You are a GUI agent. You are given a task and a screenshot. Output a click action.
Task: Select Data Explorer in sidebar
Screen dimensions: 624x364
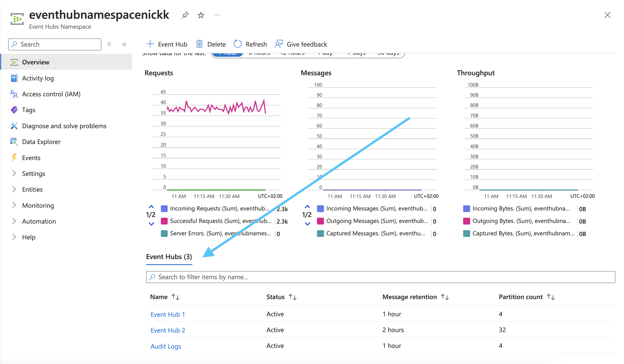click(x=41, y=142)
